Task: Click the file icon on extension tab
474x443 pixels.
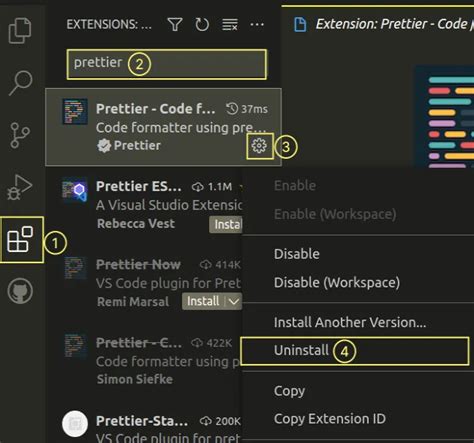Action: tap(300, 25)
